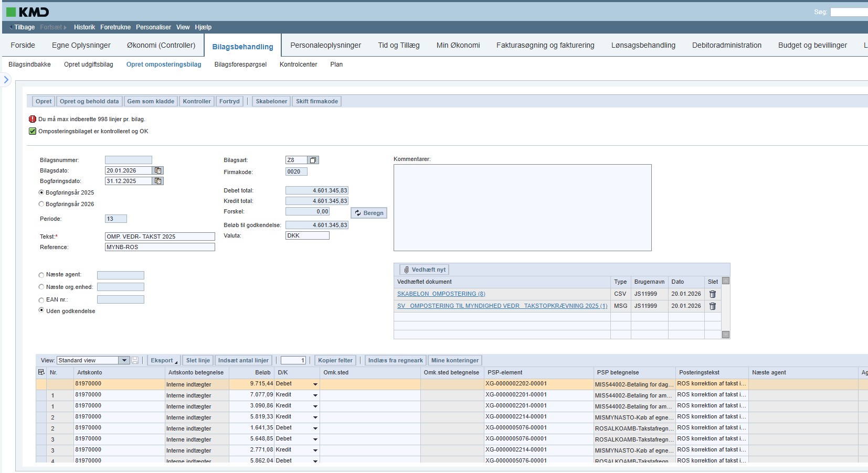The height and width of the screenshot is (473, 868).
Task: Open the Bilagsdato calendar picker icon
Action: pos(158,170)
